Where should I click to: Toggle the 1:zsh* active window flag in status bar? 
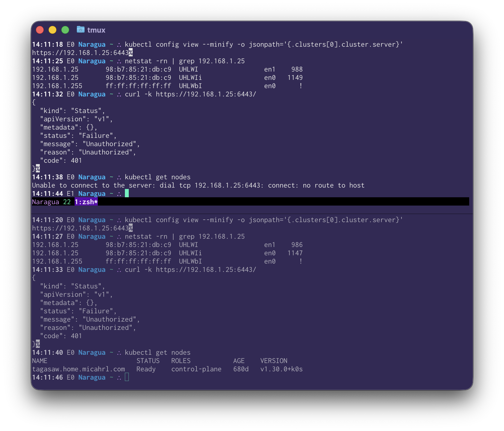pos(86,202)
